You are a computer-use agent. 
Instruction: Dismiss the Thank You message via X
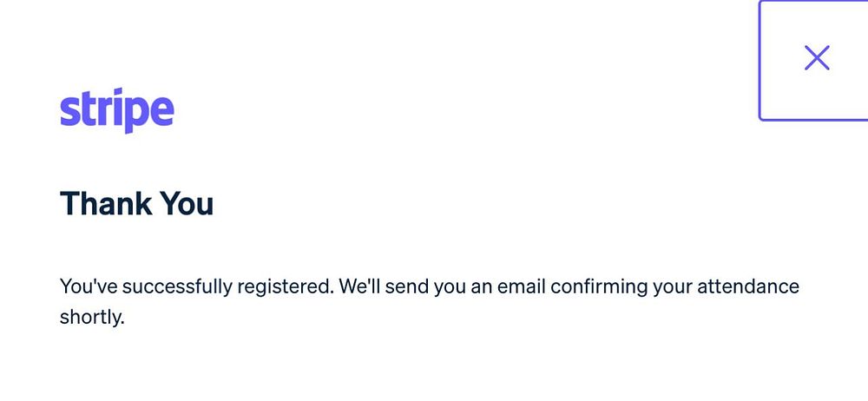pos(817,58)
